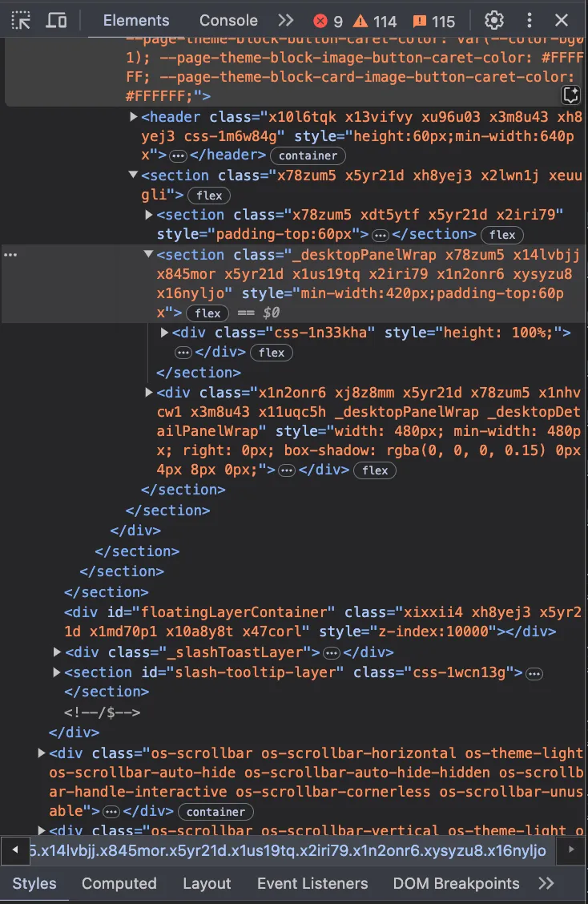Click the AI assistance icon beside the #FFFFFF line
The image size is (588, 904).
point(570,95)
